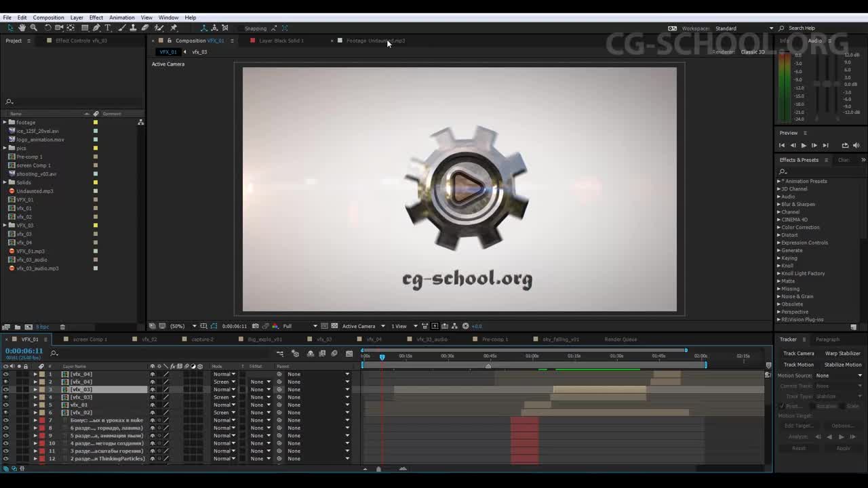Image resolution: width=868 pixels, height=488 pixels.
Task: Click the Draft 3D icon in timeline
Action: (295, 353)
